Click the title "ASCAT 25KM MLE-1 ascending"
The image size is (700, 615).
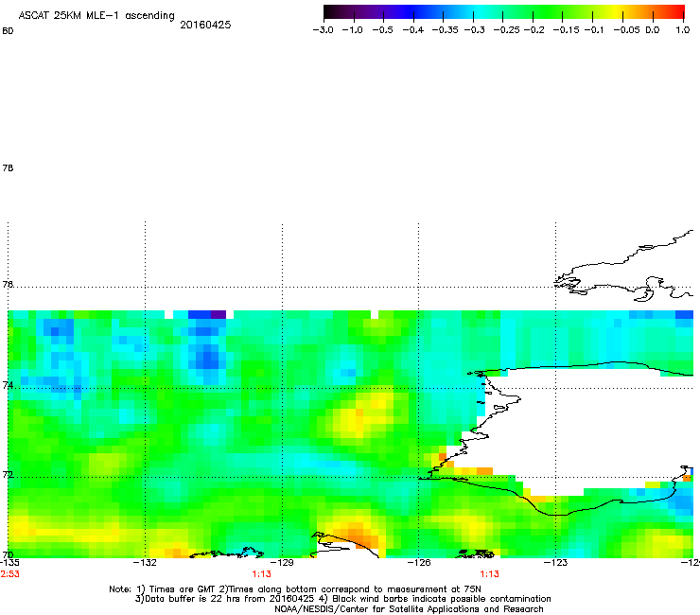tap(96, 16)
